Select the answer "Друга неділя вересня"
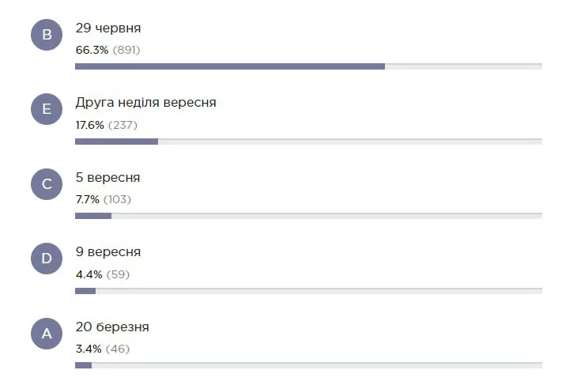This screenshot has width=588, height=389. 146,103
